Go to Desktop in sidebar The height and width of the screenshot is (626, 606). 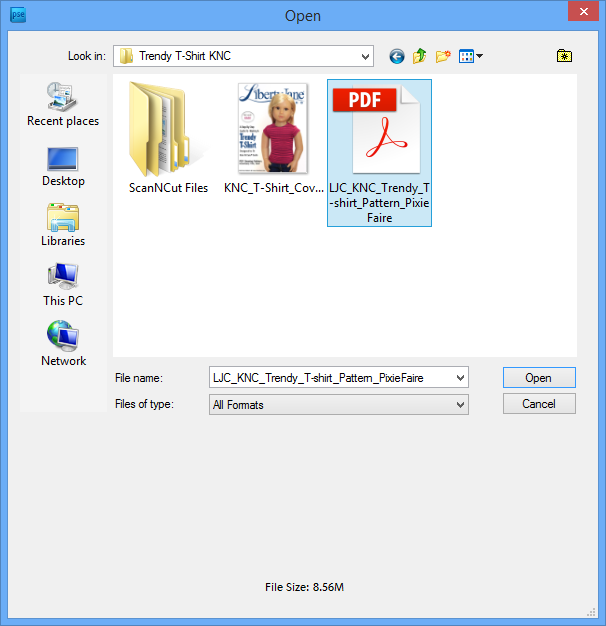coord(63,165)
